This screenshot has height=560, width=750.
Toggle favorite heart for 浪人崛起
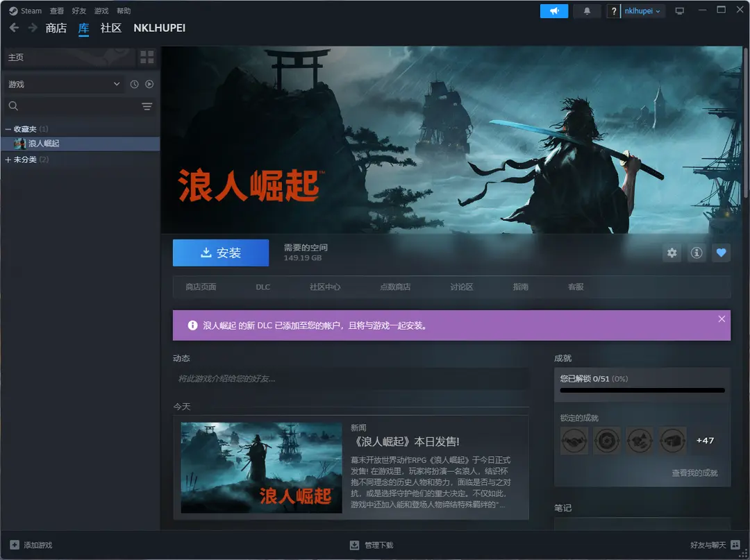pos(722,253)
